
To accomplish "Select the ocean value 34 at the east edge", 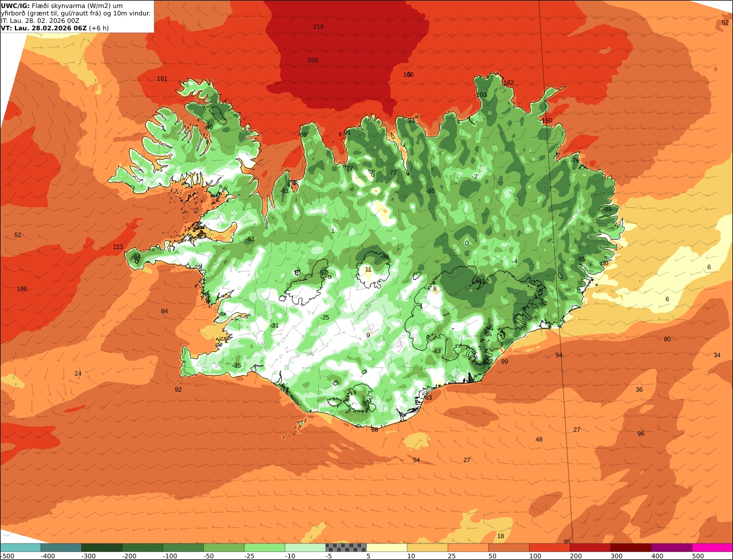I will 717,355.
